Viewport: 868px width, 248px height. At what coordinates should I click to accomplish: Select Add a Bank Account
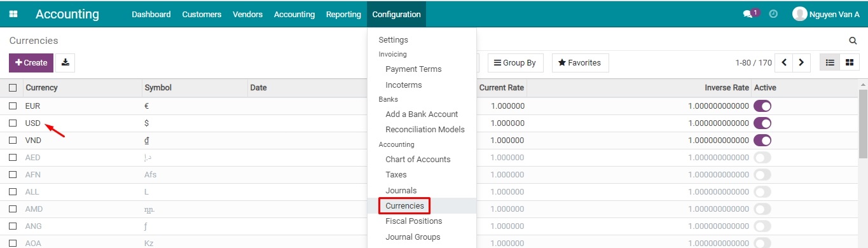422,114
